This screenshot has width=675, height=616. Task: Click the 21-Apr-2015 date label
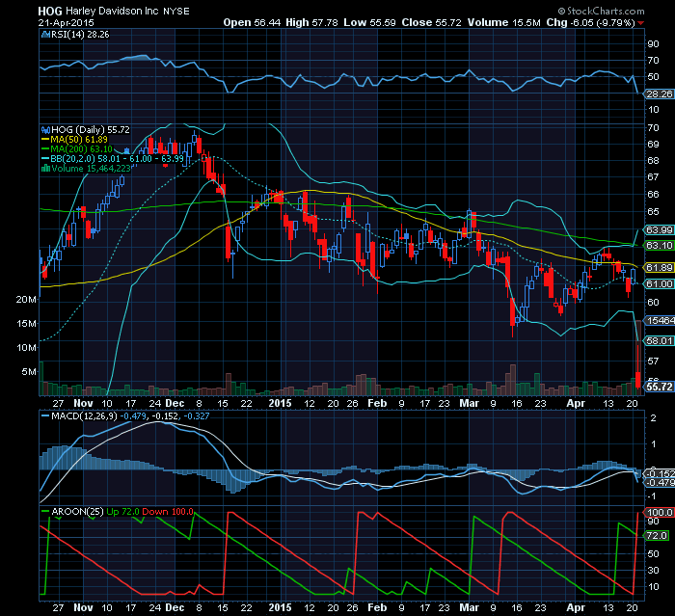coord(66,23)
